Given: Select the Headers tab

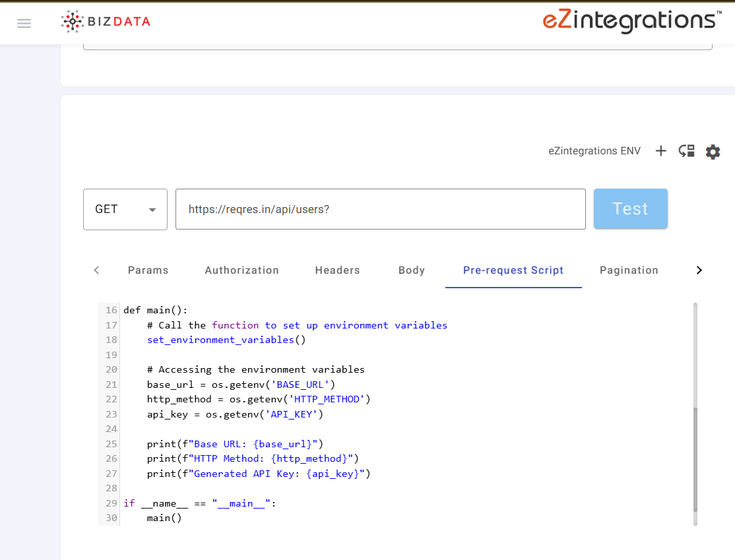Looking at the screenshot, I should pyautogui.click(x=337, y=270).
